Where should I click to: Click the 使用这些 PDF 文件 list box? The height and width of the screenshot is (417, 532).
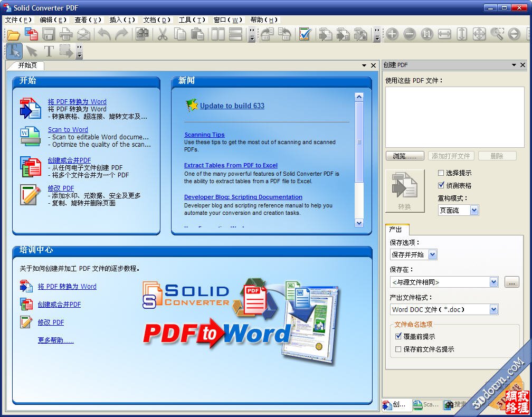(454, 117)
